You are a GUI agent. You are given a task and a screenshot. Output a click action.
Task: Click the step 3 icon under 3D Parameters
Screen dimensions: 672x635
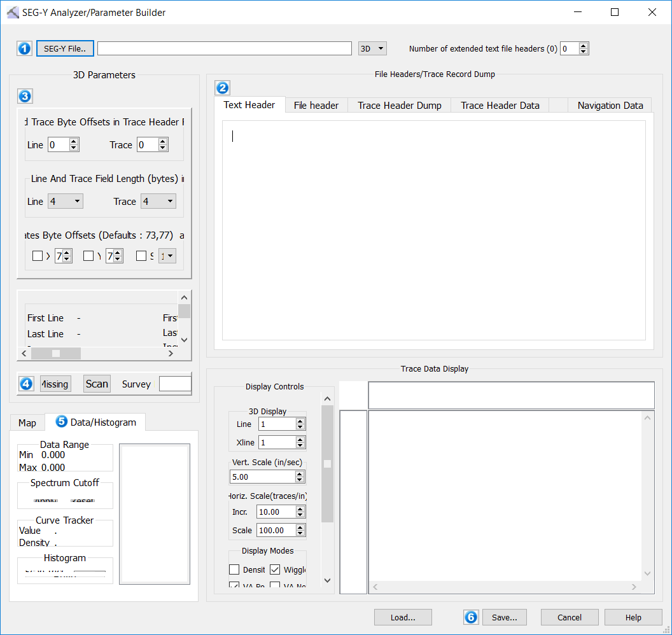[x=24, y=96]
